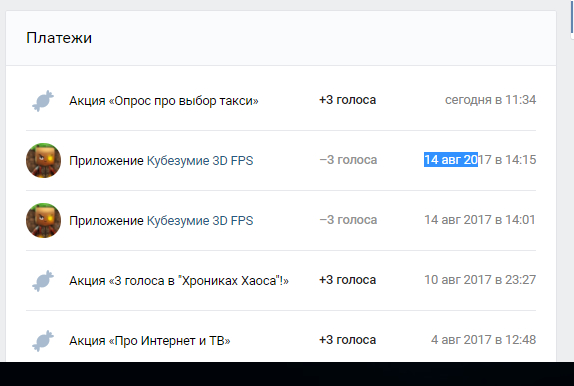Click the candy icon for Хроники Хаоса promo
This screenshot has height=386, width=574.
(x=43, y=281)
